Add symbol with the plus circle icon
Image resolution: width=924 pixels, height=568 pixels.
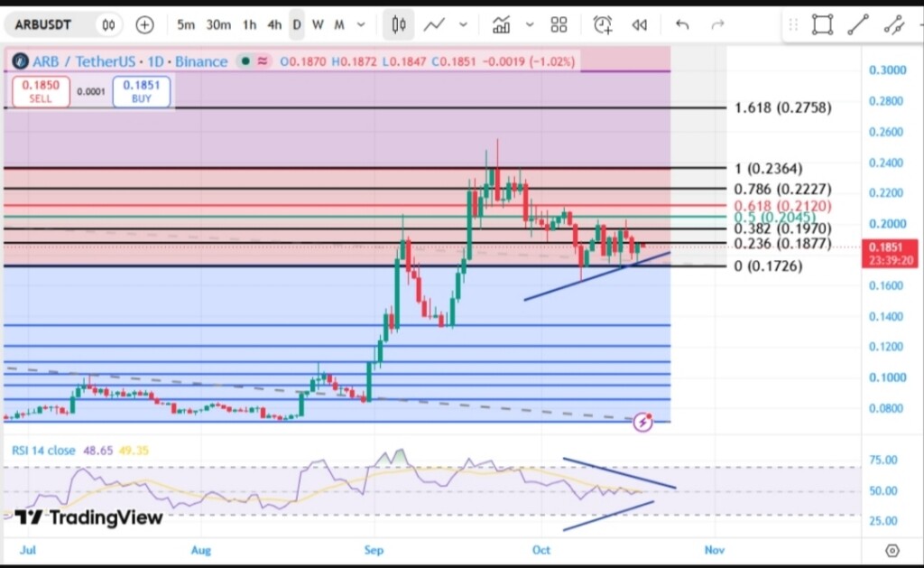click(144, 24)
